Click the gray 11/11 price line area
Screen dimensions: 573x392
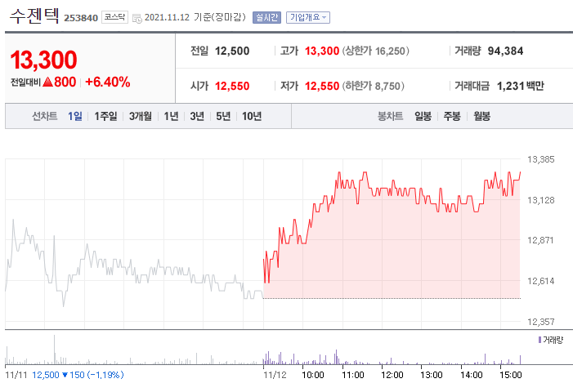(134, 263)
